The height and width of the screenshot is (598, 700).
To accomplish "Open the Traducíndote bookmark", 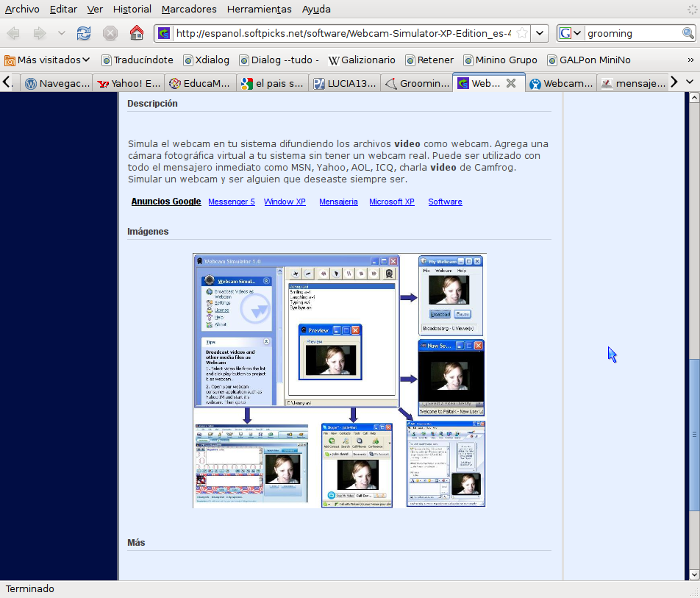I will 137,60.
